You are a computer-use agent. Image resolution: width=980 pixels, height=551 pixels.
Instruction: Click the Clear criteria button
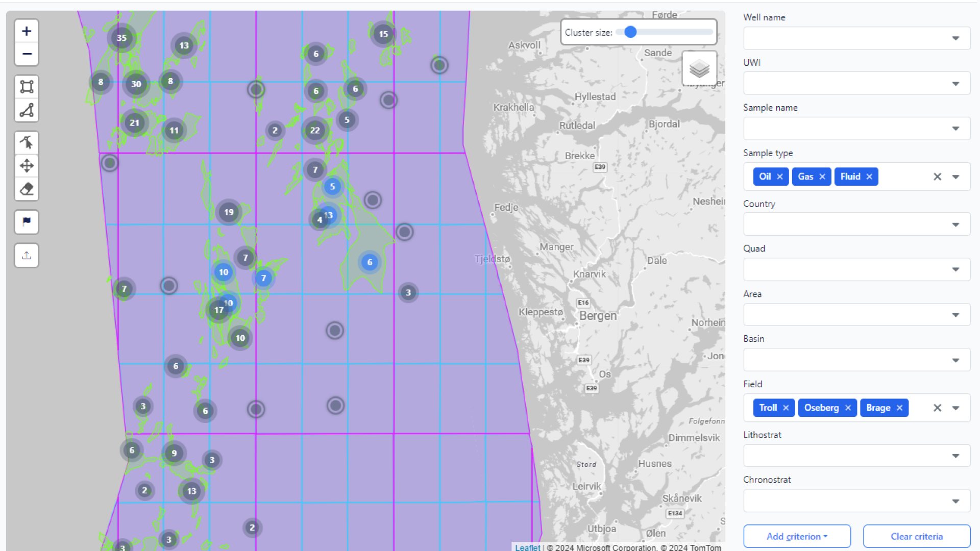[917, 536]
